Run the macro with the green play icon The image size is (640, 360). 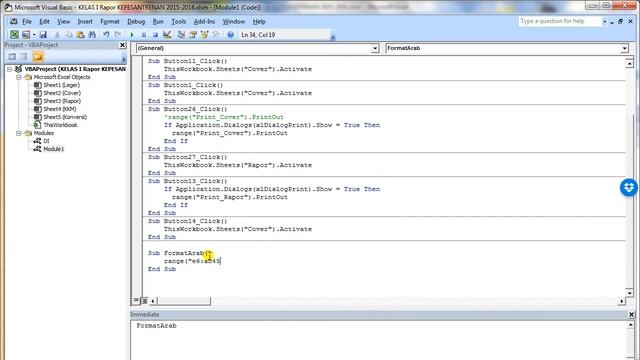coord(132,35)
